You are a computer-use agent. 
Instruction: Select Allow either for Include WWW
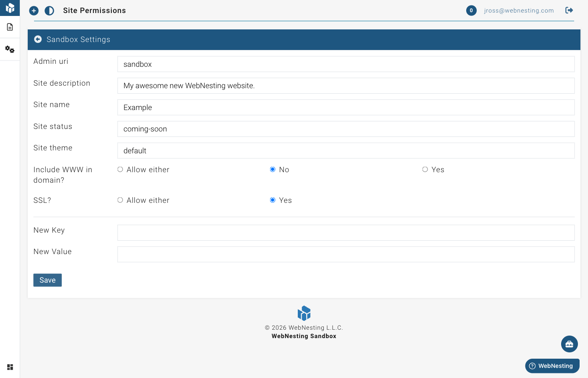pos(120,169)
